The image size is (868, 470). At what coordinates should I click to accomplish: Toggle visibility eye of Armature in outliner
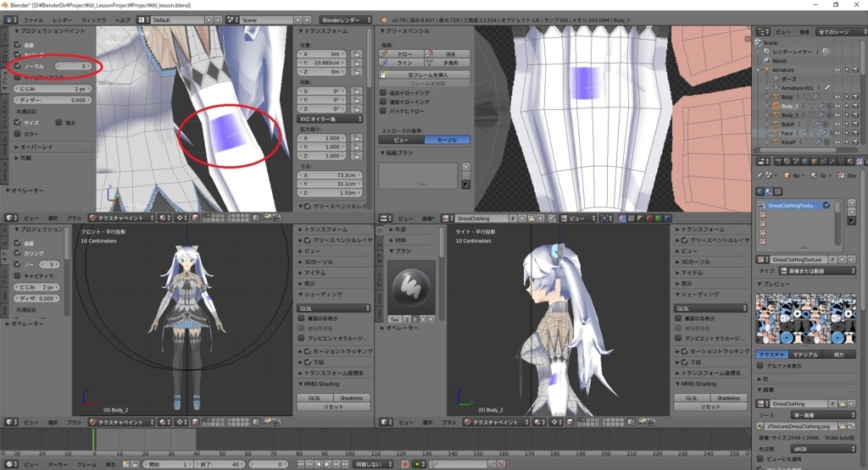[x=837, y=70]
